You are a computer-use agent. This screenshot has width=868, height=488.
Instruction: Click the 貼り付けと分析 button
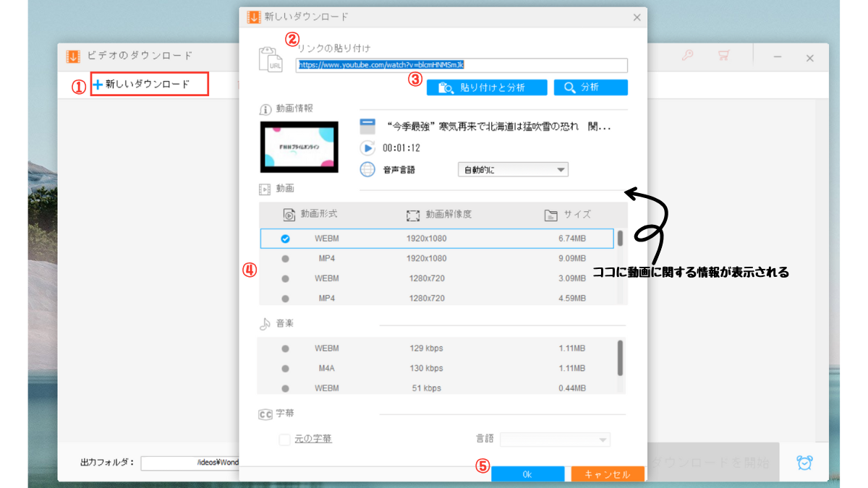click(x=486, y=87)
